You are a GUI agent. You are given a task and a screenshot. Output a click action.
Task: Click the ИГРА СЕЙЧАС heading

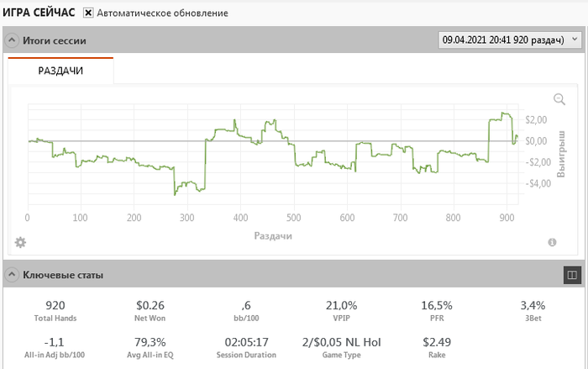coord(39,13)
